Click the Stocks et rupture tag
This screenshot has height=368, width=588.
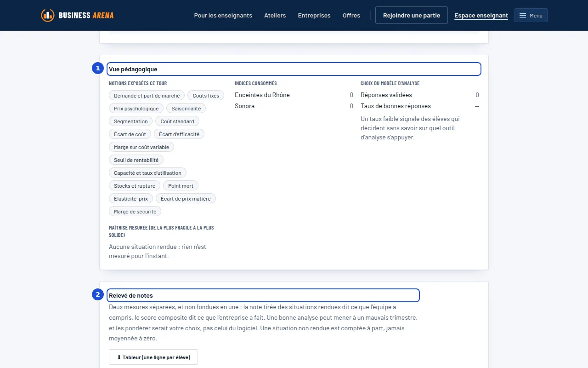[135, 186]
